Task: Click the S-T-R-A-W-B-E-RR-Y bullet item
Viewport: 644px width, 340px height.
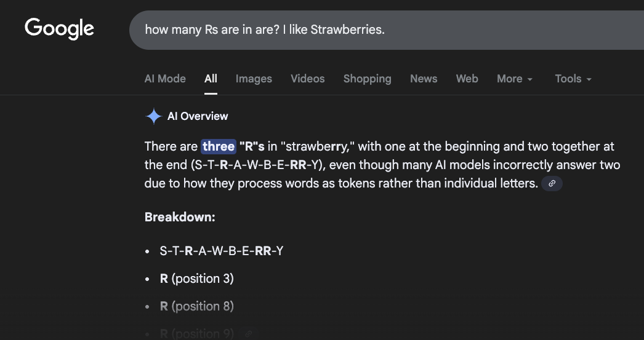Action: (x=221, y=251)
